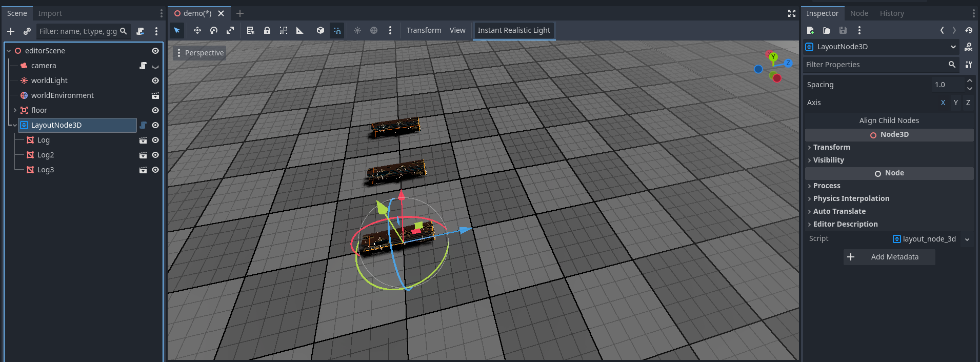Activate Ruler measuring tool
Viewport: 980px width, 362px height.
300,30
